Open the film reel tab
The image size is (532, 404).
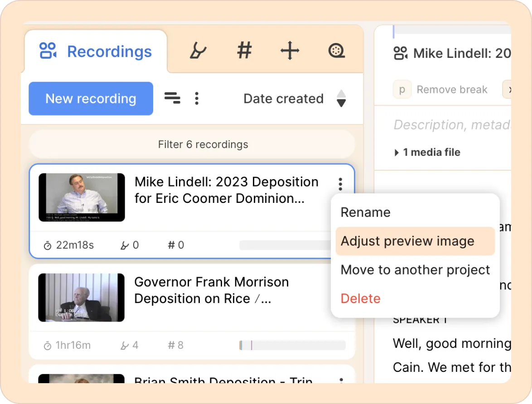(x=336, y=51)
